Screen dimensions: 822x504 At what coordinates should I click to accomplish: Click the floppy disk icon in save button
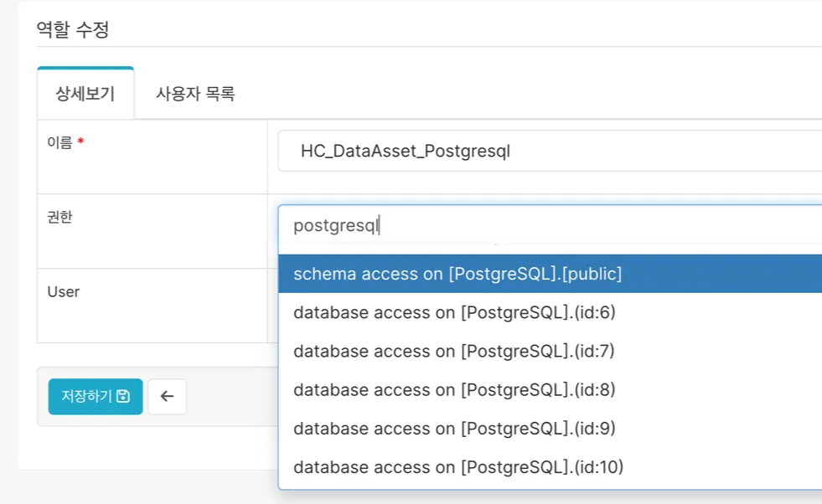(123, 396)
